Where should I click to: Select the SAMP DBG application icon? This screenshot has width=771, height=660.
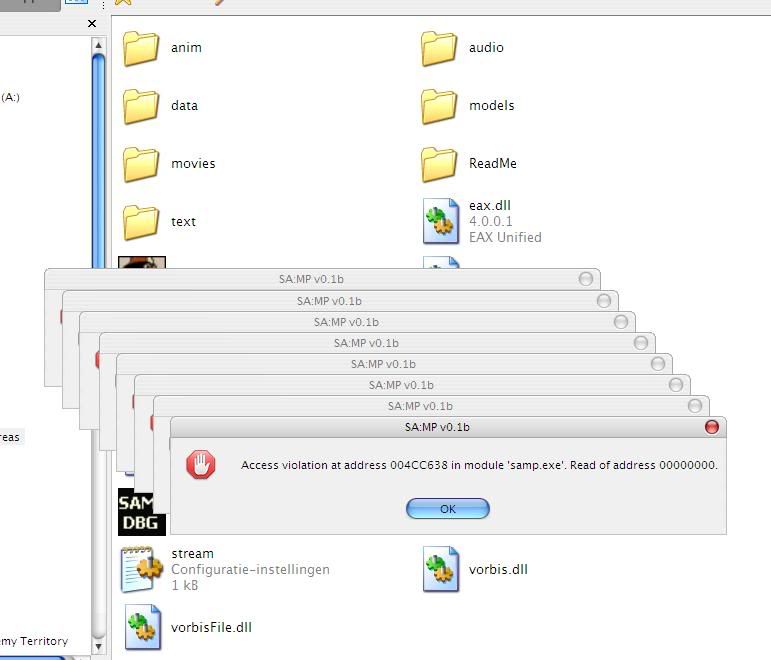142,511
